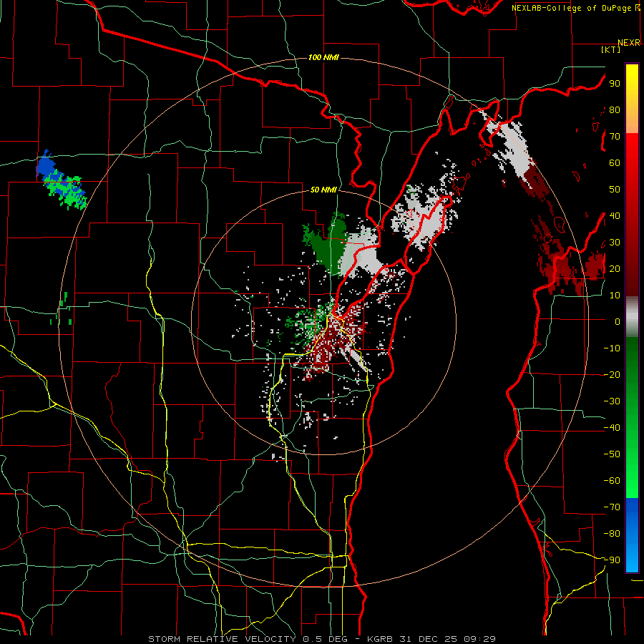Viewport: 644px width, 644px height.
Task: Click the positive 90 label on the velocity scale
Action: [615, 84]
